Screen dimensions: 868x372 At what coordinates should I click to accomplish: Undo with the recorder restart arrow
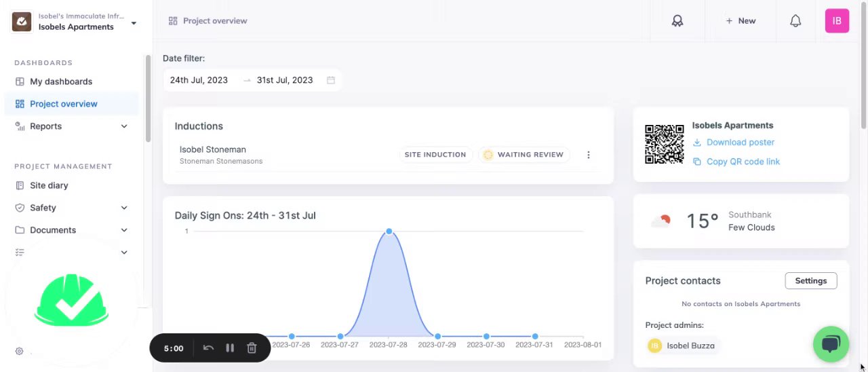208,348
